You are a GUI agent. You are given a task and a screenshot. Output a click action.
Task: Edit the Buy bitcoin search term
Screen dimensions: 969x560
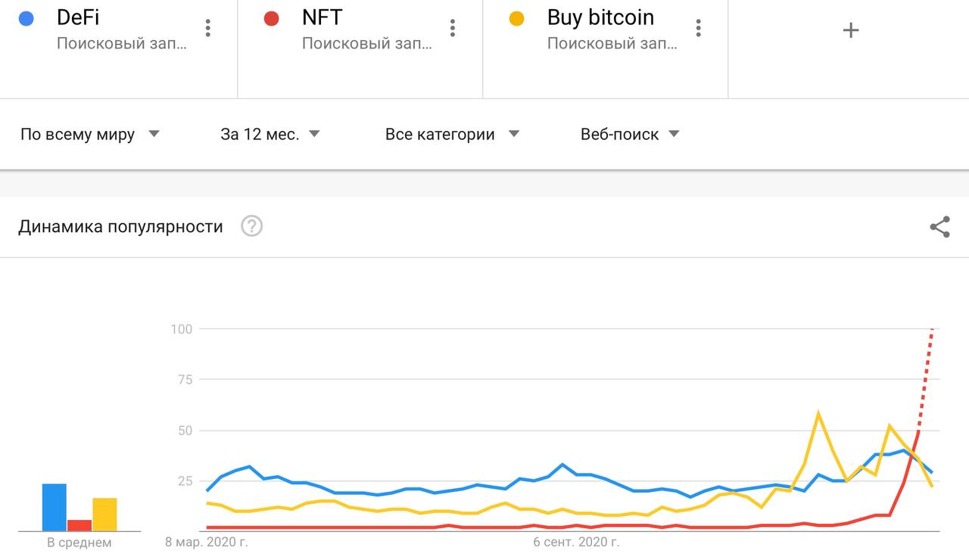point(600,17)
